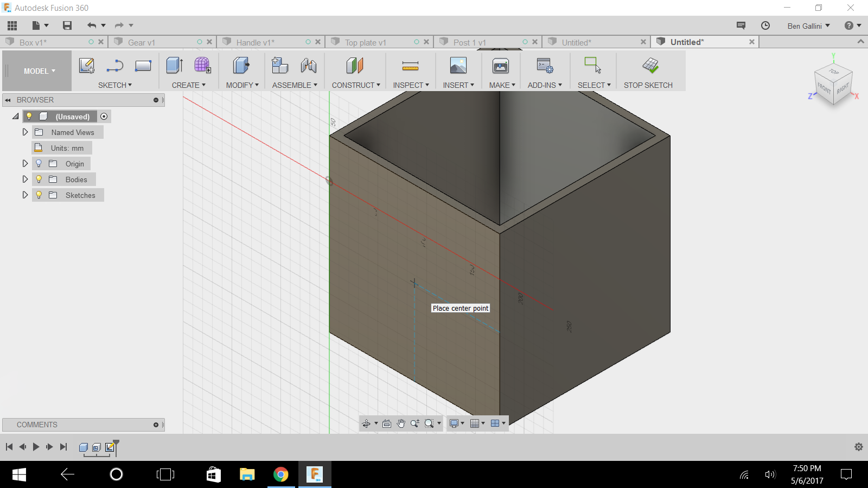The width and height of the screenshot is (868, 488).
Task: Open timeline settings gear icon
Action: pos(859,447)
